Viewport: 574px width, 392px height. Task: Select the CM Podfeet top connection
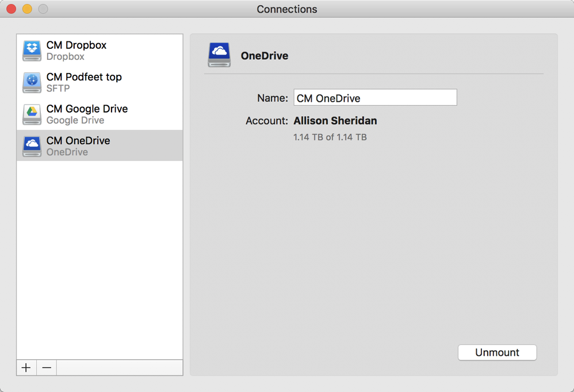pyautogui.click(x=100, y=82)
